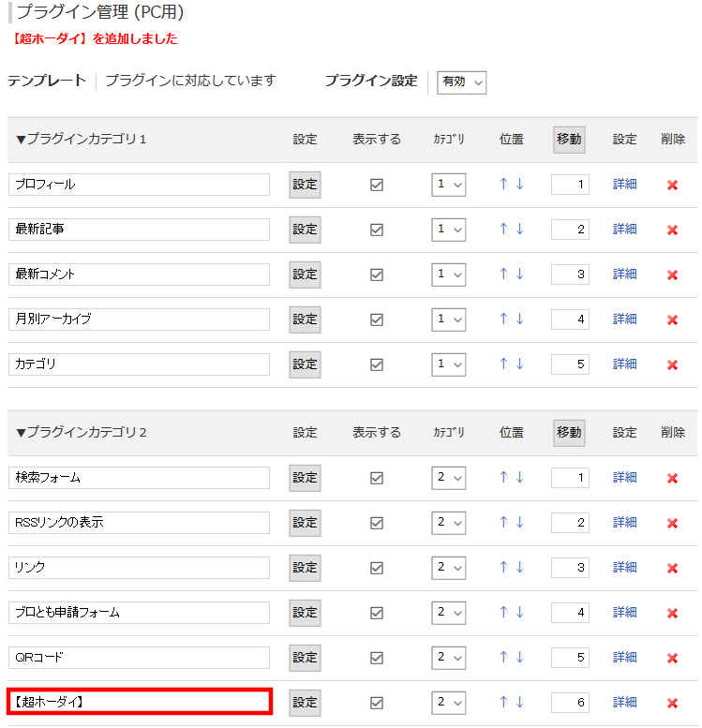702x728 pixels.
Task: Move リンク plugin down
Action: (519, 568)
